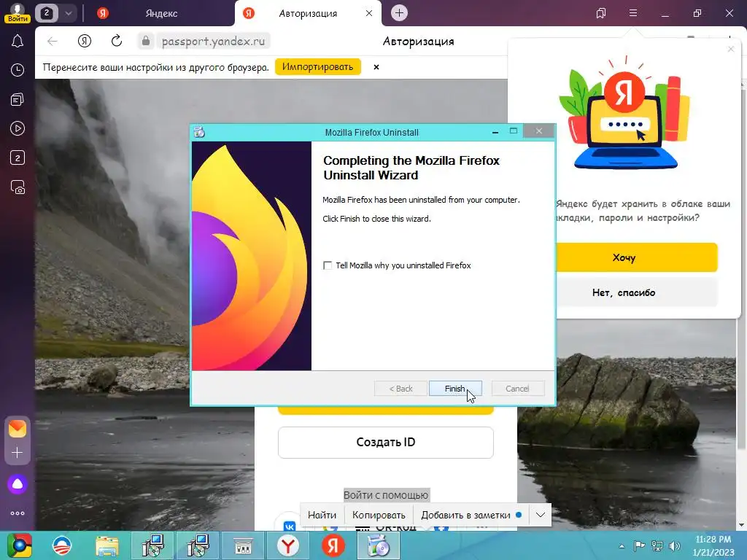Open the video play icon in sidebar
747x560 pixels.
[x=18, y=128]
